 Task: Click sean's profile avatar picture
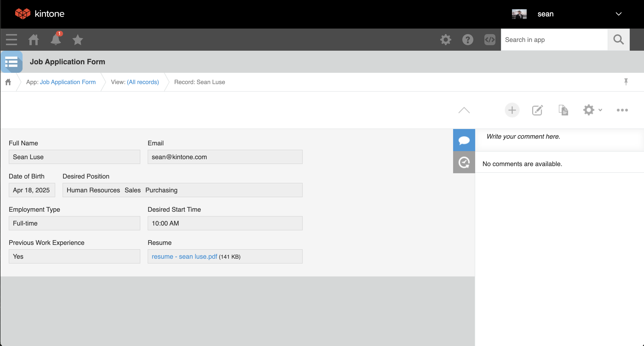(519, 14)
